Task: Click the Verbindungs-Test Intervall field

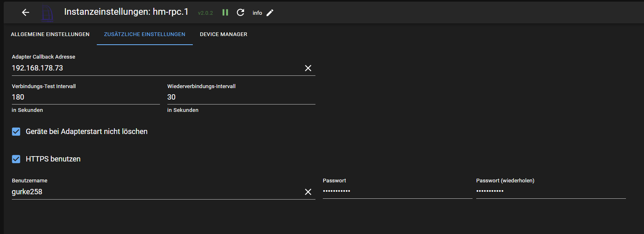Action: tap(85, 97)
